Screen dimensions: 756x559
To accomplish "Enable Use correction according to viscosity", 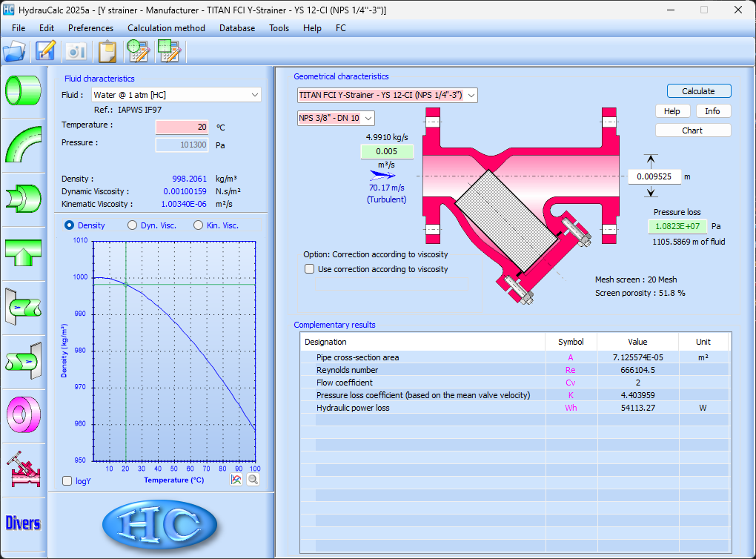I will pyautogui.click(x=310, y=269).
